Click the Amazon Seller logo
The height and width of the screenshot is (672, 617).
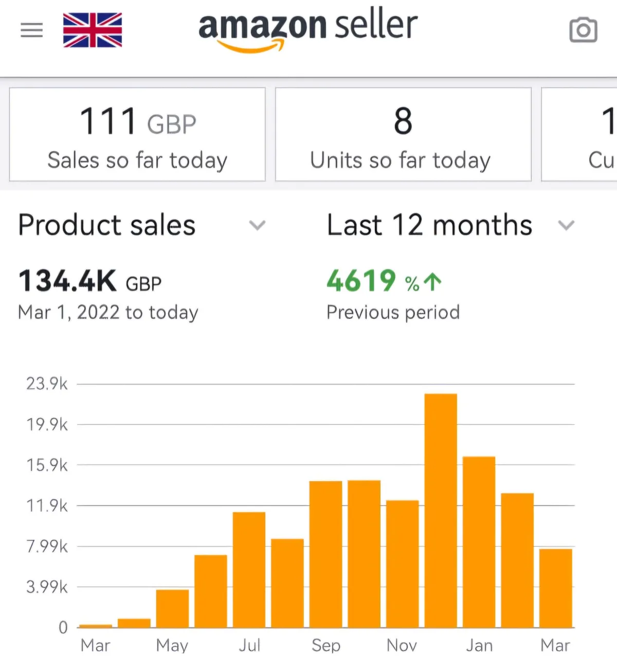point(308,29)
